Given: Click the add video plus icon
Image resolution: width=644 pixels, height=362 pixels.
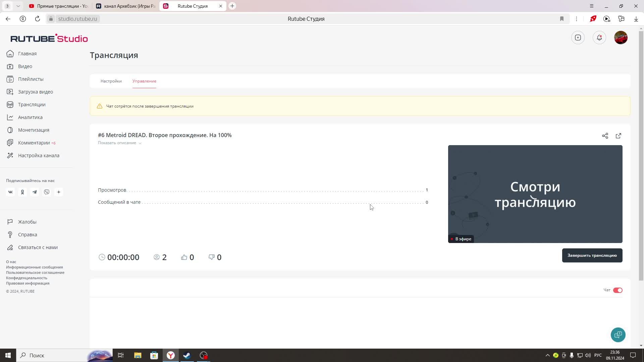Looking at the screenshot, I should pyautogui.click(x=578, y=38).
